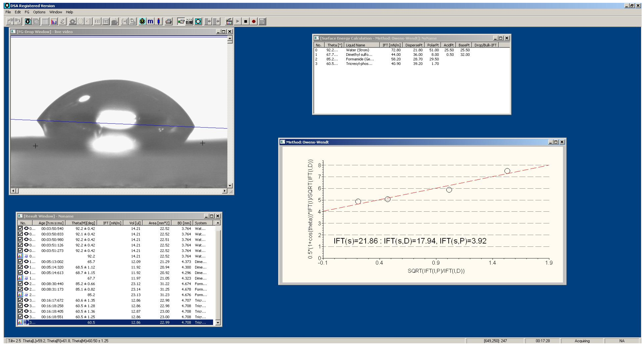Click the stopwatch timer toolbar icon
The height and width of the screenshot is (347, 644).
tap(142, 22)
